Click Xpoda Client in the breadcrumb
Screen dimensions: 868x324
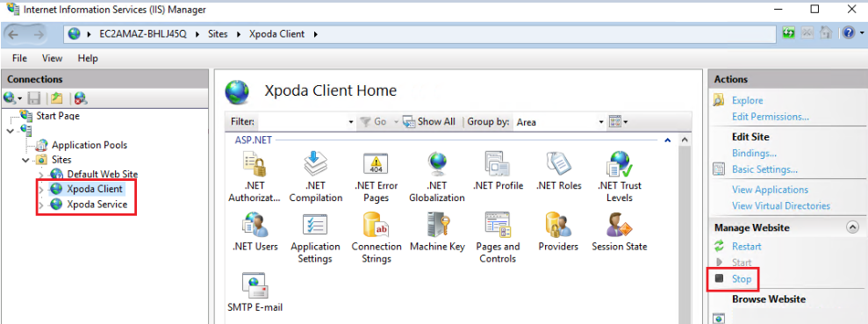click(x=276, y=33)
